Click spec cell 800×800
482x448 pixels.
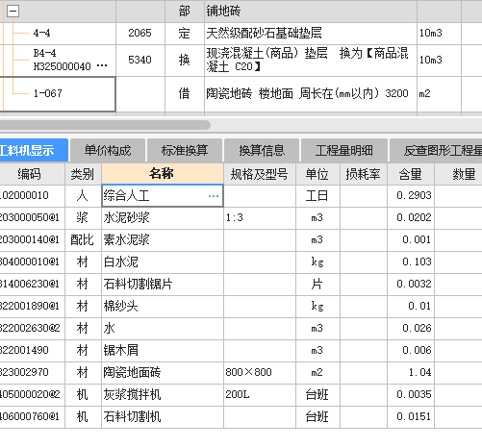[260, 373]
